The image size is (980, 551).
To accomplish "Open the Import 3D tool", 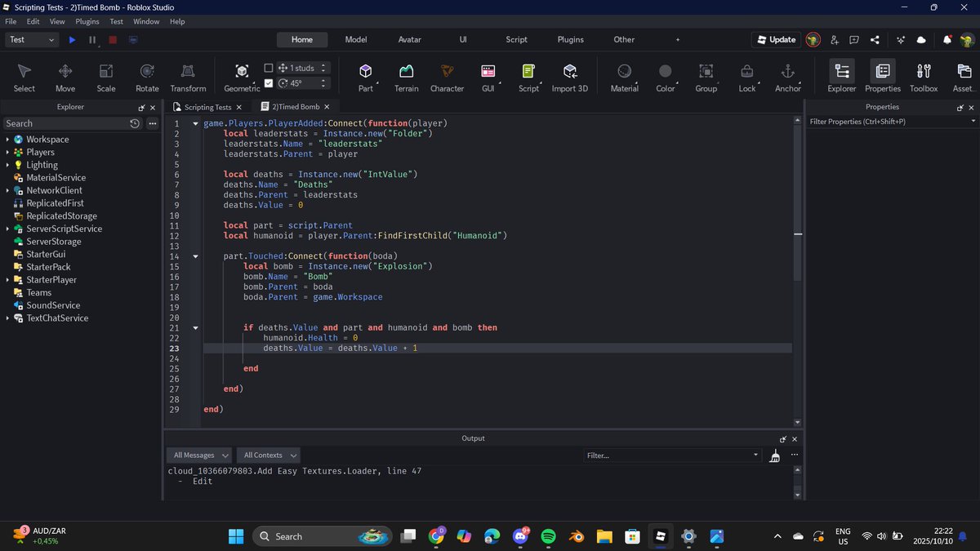I will (x=570, y=78).
